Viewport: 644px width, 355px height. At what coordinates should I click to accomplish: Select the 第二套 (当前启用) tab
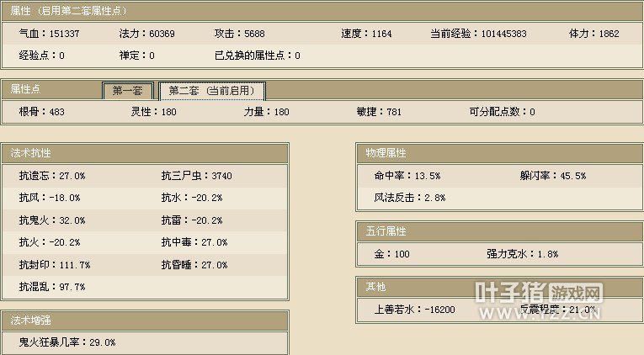(211, 91)
